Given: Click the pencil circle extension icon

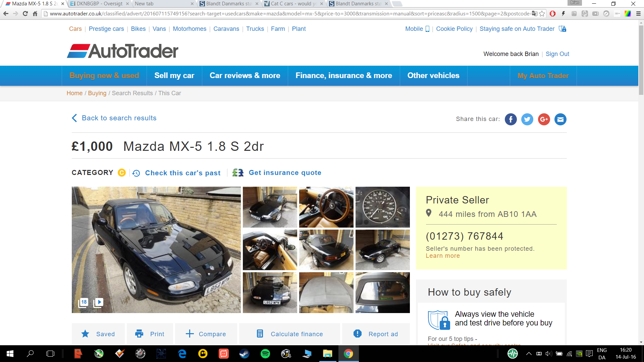Looking at the screenshot, I should 606,14.
